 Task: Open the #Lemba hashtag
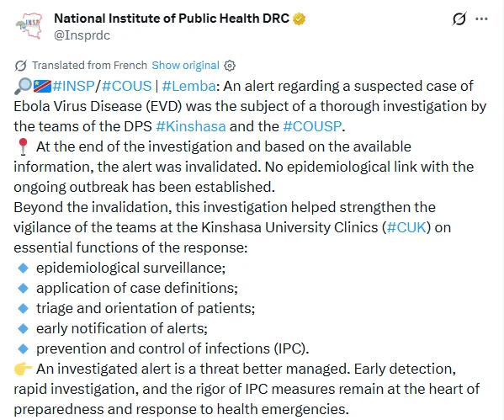click(189, 86)
